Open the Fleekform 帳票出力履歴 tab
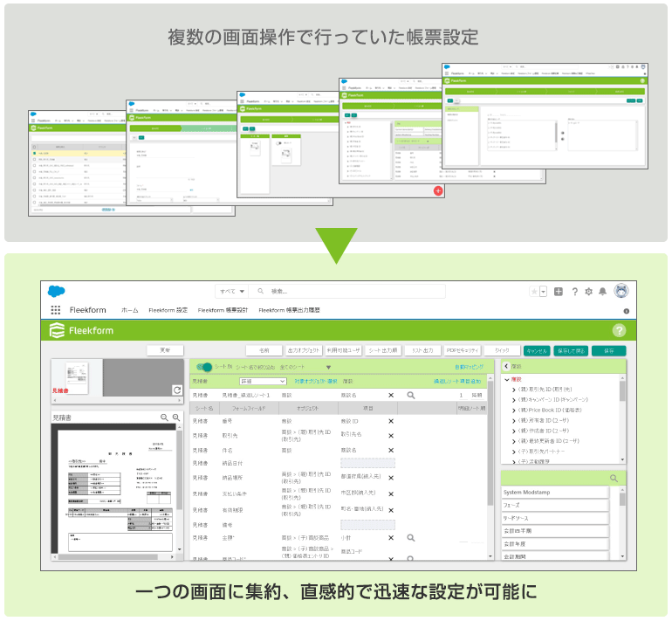This screenshot has height=621, width=672. coord(289,310)
